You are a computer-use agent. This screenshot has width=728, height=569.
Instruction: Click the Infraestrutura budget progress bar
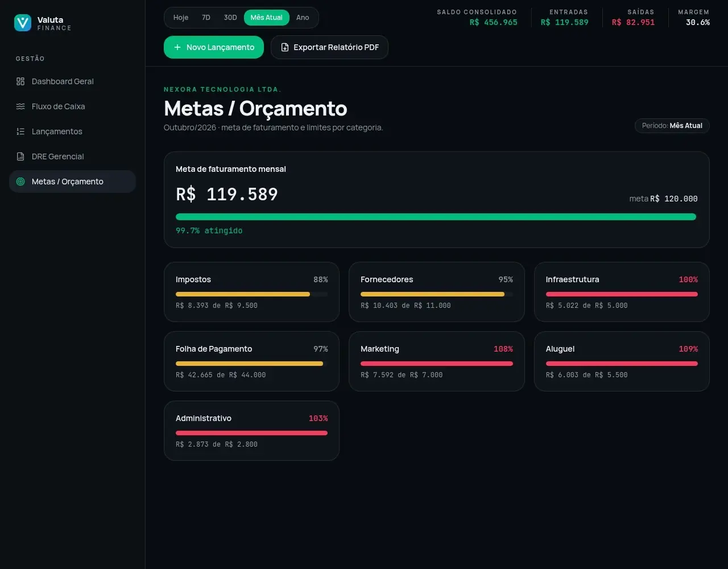point(622,294)
